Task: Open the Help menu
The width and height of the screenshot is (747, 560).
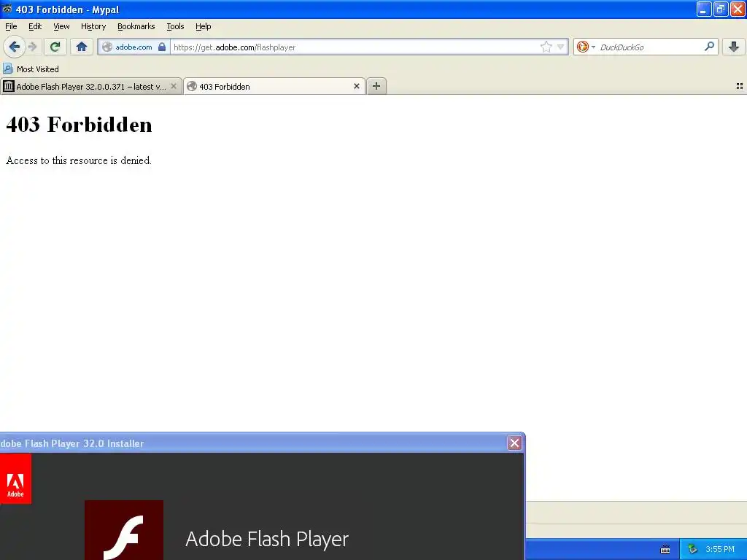Action: click(x=204, y=26)
